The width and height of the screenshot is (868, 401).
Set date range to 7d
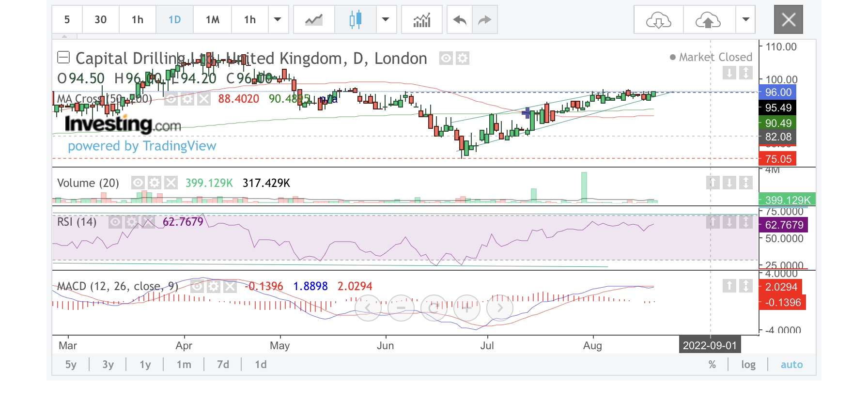pyautogui.click(x=223, y=365)
